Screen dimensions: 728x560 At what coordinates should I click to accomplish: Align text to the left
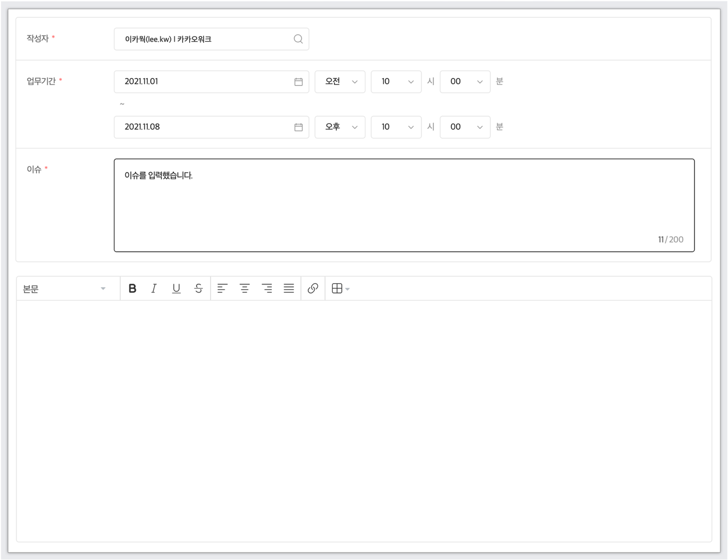(222, 288)
